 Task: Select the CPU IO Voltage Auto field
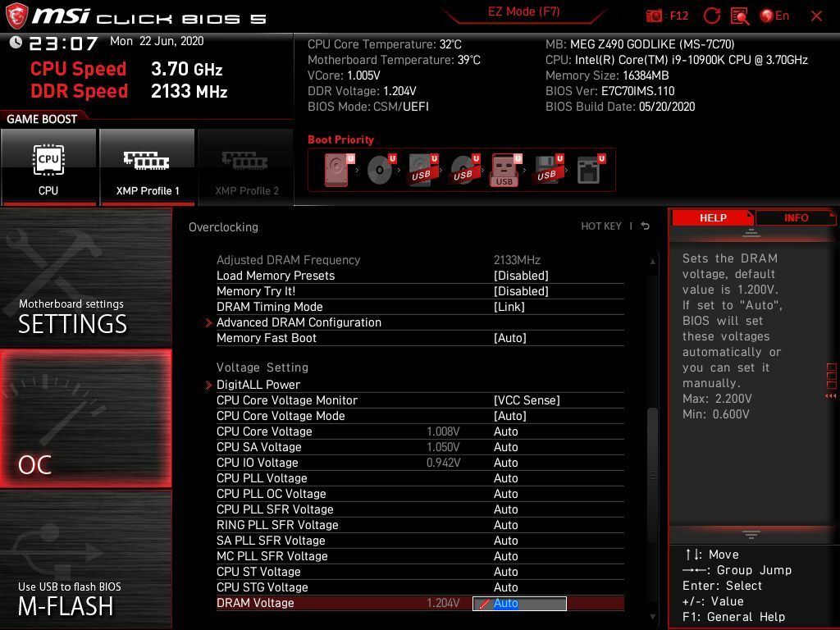coord(505,463)
